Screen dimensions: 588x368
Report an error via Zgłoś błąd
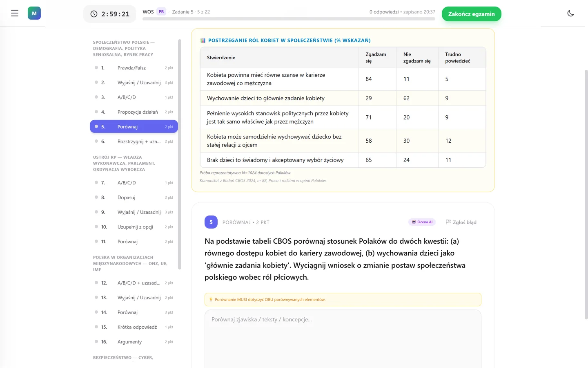coord(461,222)
